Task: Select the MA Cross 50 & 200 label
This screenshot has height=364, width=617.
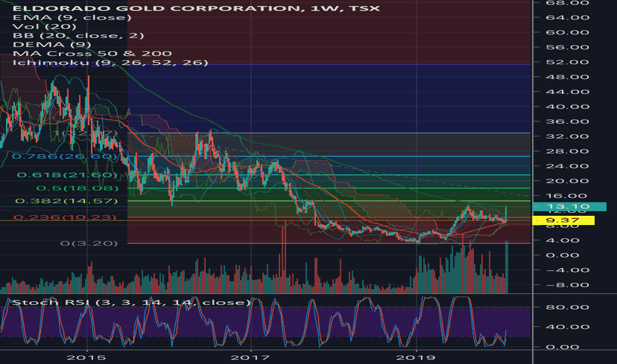Action: (x=92, y=54)
